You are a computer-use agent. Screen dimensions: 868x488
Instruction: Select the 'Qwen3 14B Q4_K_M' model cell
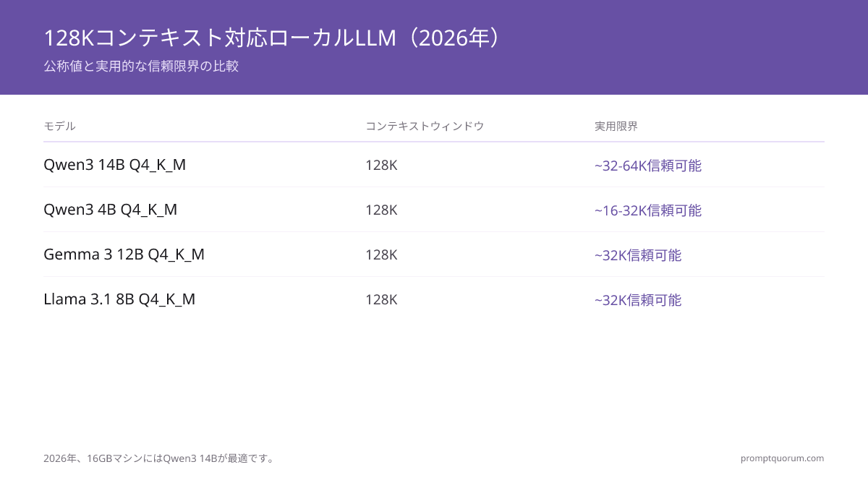point(114,165)
